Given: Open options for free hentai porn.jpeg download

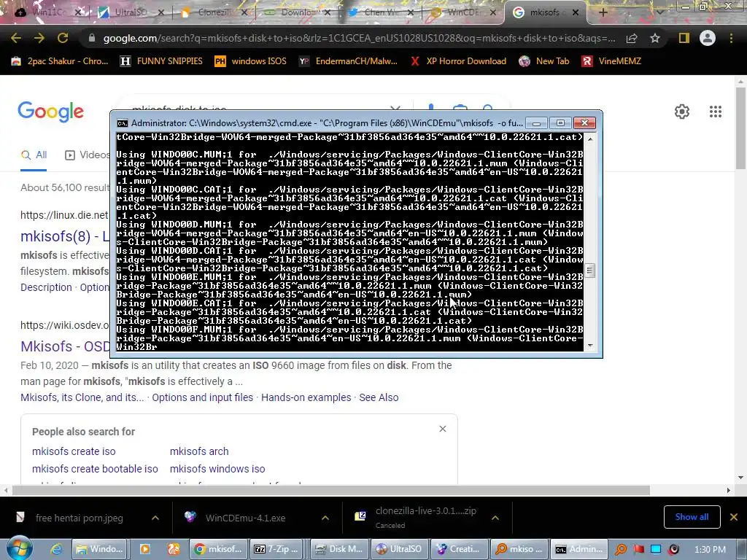Looking at the screenshot, I should click(x=155, y=518).
